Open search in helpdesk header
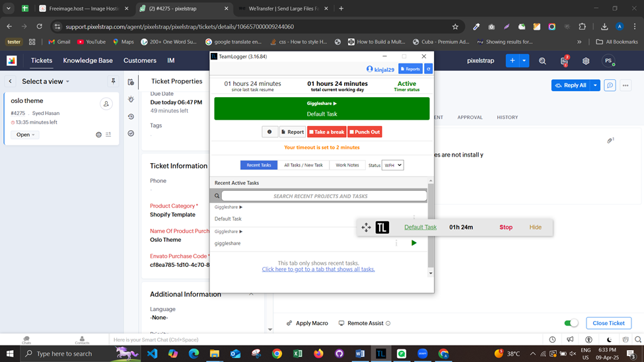The height and width of the screenshot is (362, 644). pos(542,61)
